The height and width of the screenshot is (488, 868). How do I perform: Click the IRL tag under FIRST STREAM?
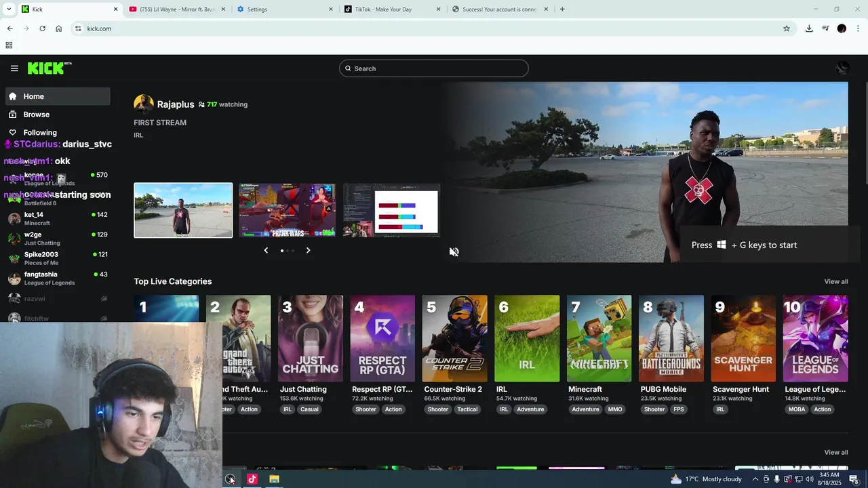click(x=138, y=135)
